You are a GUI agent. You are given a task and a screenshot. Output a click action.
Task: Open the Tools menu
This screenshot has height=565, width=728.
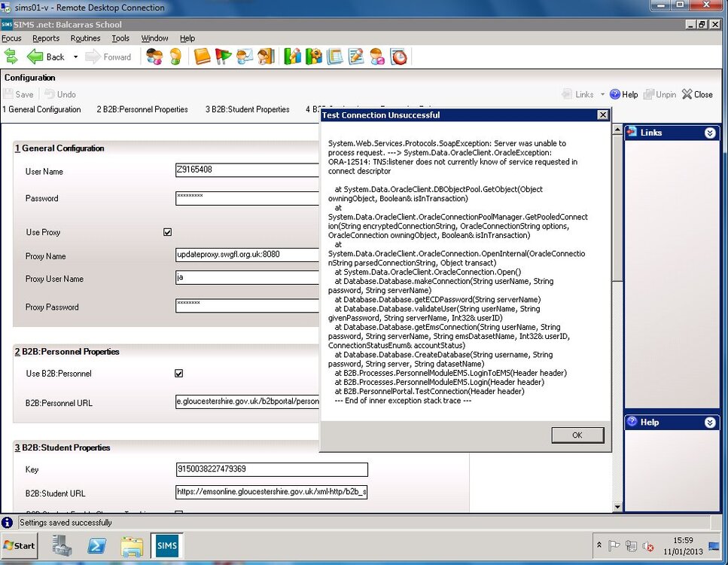(x=120, y=38)
